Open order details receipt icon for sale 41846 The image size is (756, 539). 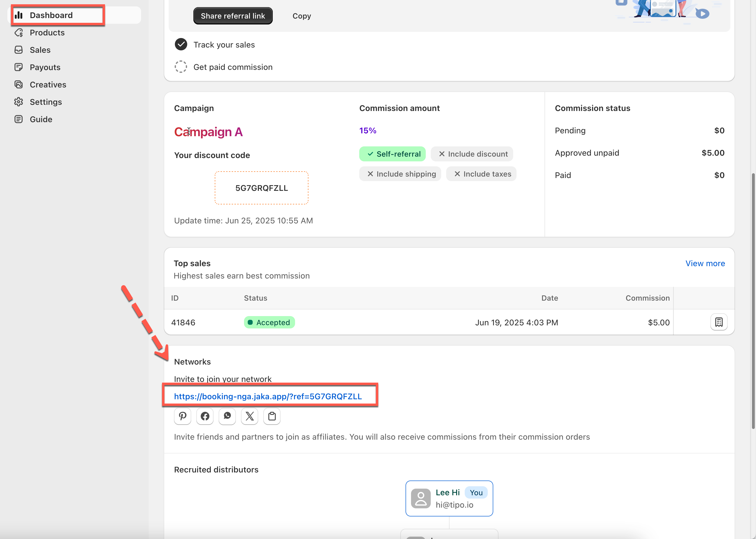click(x=718, y=322)
